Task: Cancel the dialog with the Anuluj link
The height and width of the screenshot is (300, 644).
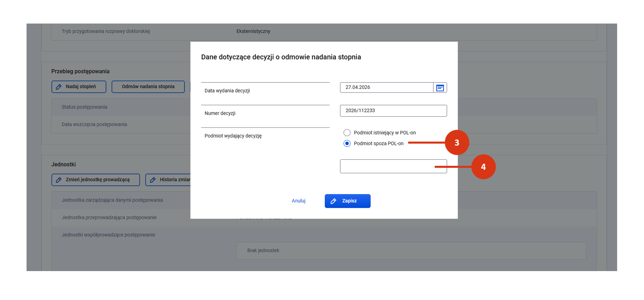Action: tap(298, 201)
